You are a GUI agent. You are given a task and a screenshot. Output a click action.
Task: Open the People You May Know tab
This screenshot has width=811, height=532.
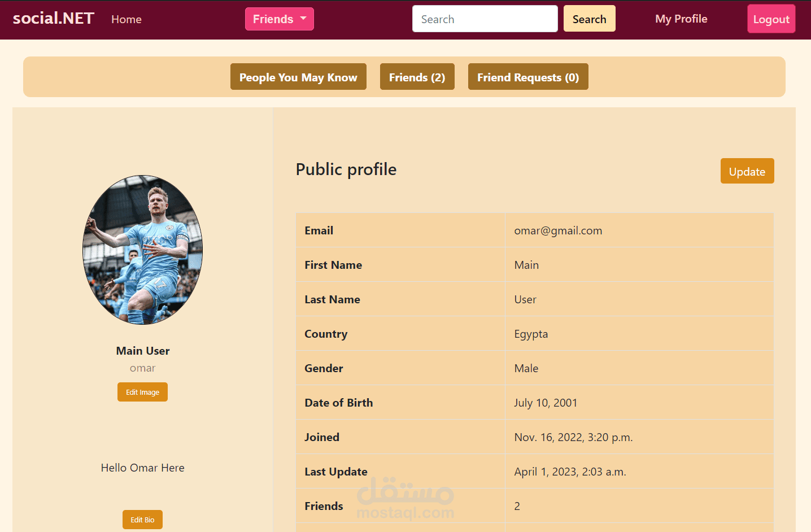point(298,77)
